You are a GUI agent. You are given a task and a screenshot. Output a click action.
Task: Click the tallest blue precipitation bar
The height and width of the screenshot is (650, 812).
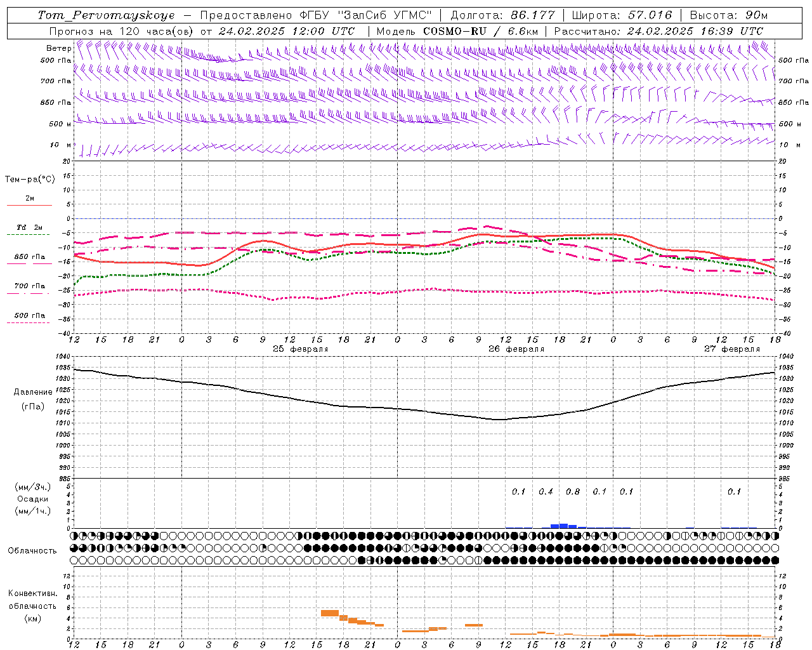click(x=563, y=526)
